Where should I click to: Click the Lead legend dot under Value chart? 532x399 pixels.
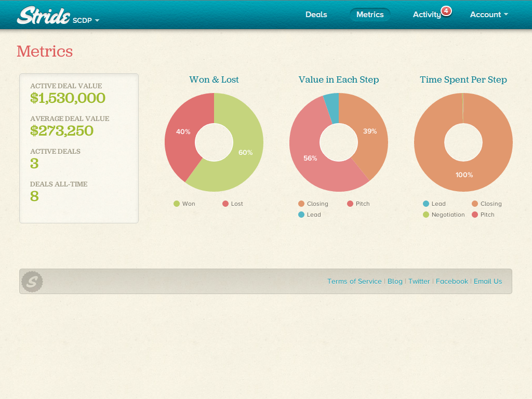(301, 215)
